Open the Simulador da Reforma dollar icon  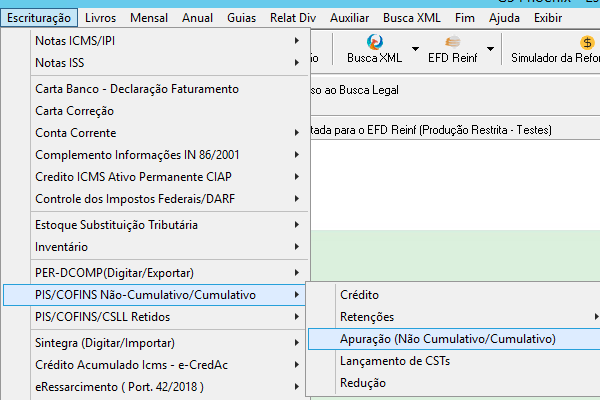[x=587, y=42]
